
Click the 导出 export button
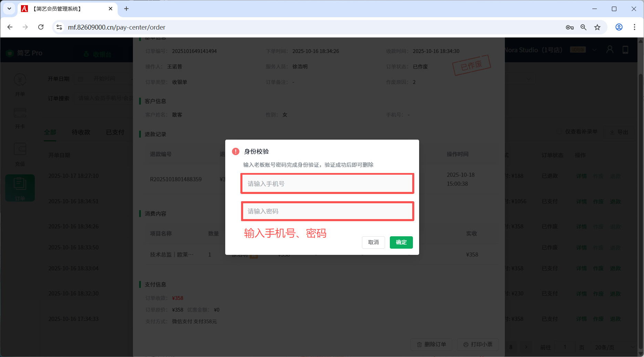pyautogui.click(x=619, y=132)
